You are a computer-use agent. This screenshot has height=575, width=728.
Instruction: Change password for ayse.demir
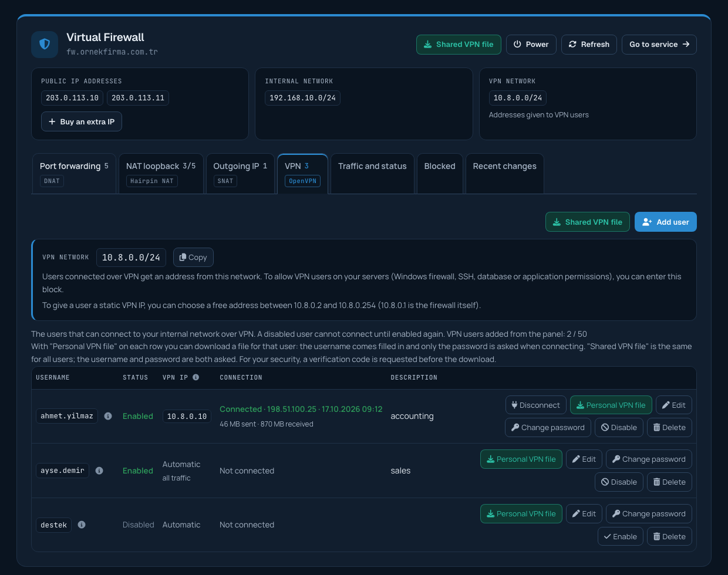649,459
